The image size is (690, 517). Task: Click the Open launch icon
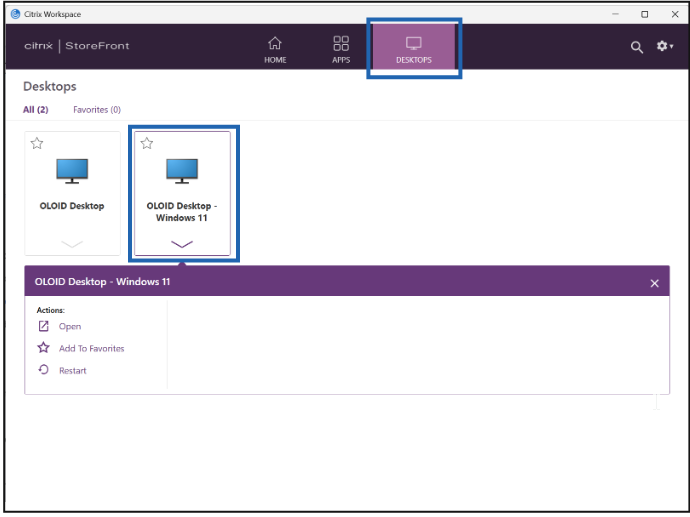point(44,326)
